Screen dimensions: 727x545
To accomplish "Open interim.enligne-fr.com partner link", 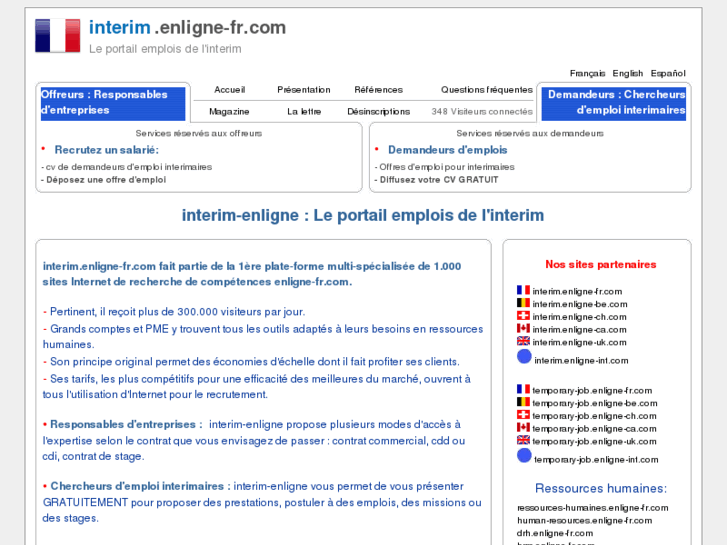I will 577,291.
